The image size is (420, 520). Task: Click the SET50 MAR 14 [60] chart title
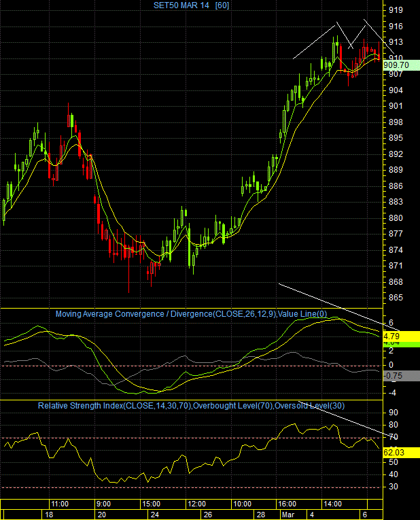coord(191,5)
